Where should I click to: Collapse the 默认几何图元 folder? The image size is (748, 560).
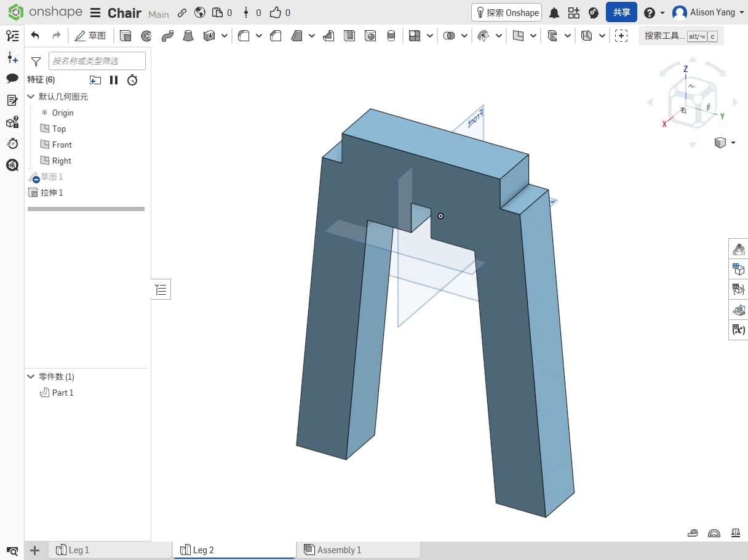click(31, 97)
